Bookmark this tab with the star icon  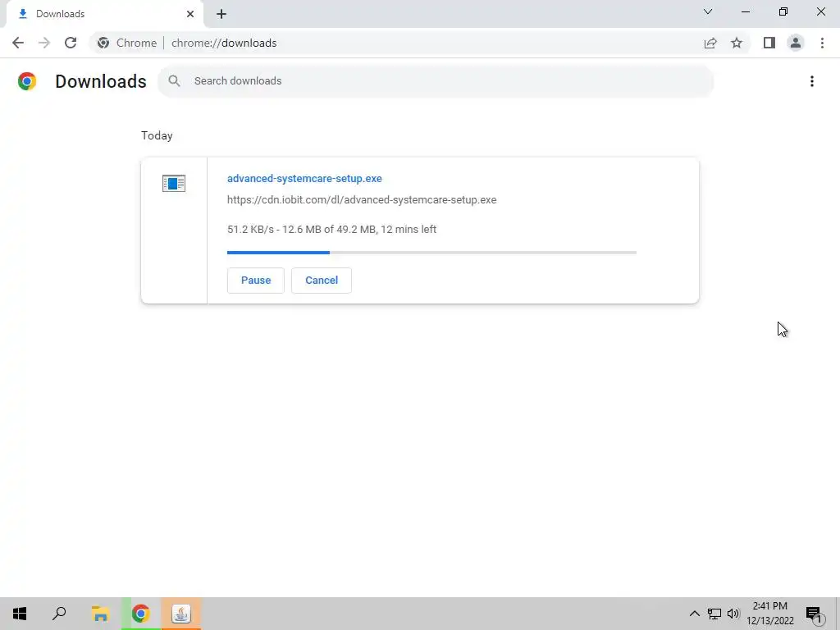tap(737, 43)
